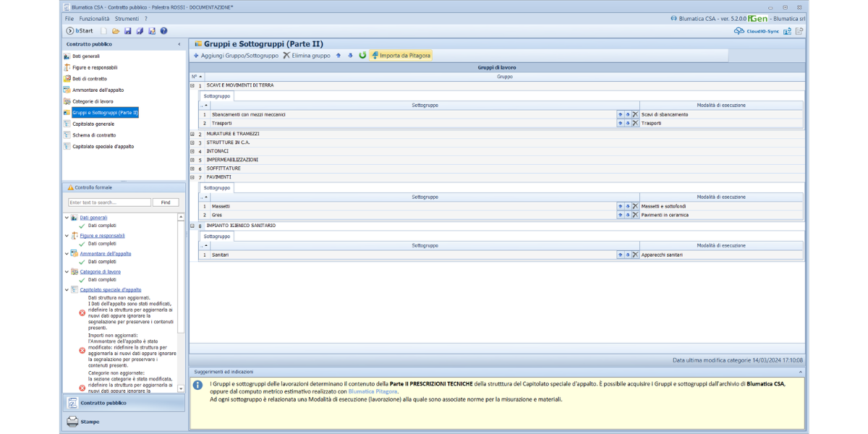Image resolution: width=868 pixels, height=434 pixels.
Task: Expand the MURATURE E TRAMEZZI group
Action: tap(192, 134)
